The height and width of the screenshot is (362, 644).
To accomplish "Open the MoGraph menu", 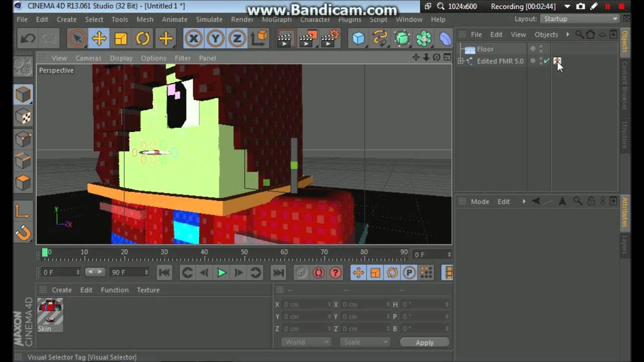I will point(277,19).
